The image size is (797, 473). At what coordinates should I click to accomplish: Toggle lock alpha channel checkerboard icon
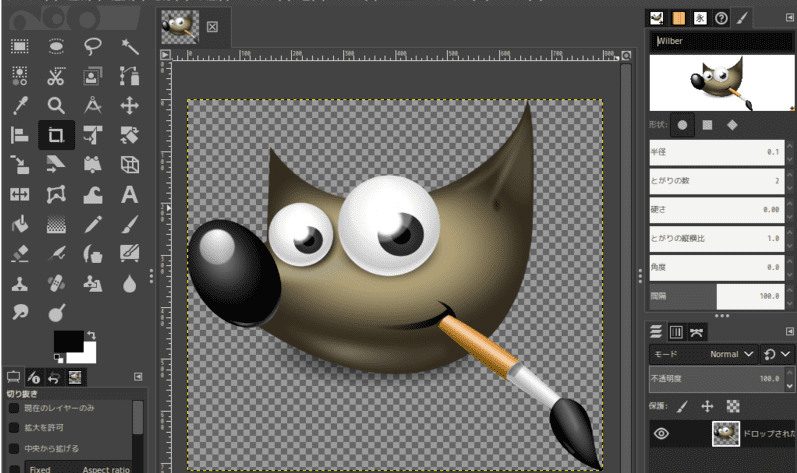(733, 406)
